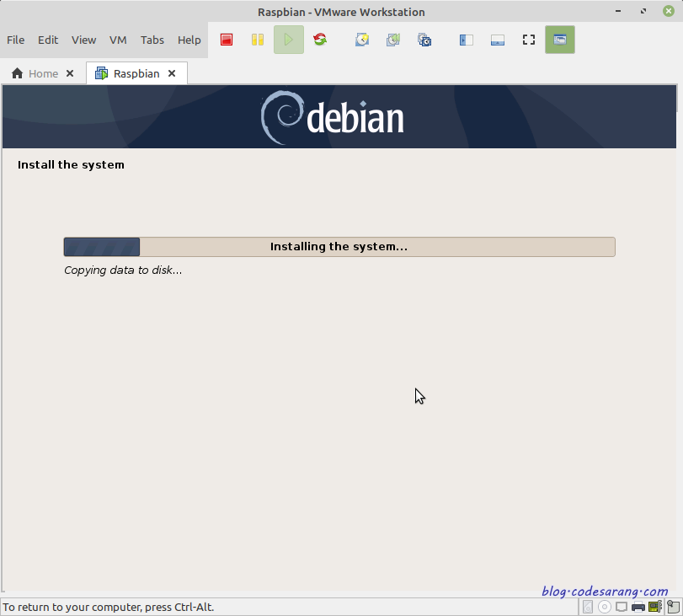This screenshot has width=683, height=616.
Task: Click the sound card status icon
Action: 655,607
